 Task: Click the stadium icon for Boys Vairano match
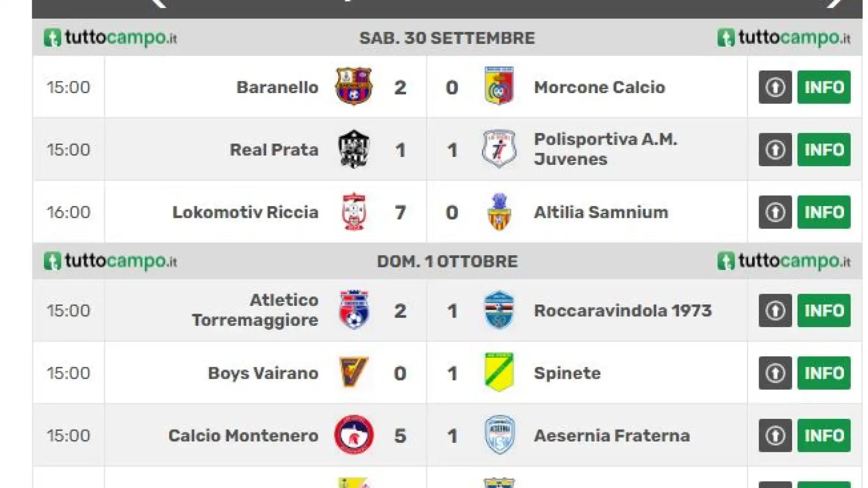click(775, 373)
